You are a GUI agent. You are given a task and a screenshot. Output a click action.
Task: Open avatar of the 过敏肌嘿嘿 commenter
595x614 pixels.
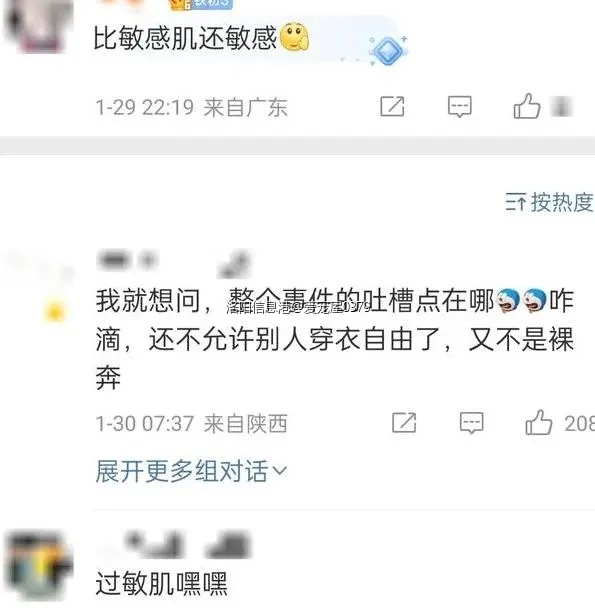coord(38,565)
